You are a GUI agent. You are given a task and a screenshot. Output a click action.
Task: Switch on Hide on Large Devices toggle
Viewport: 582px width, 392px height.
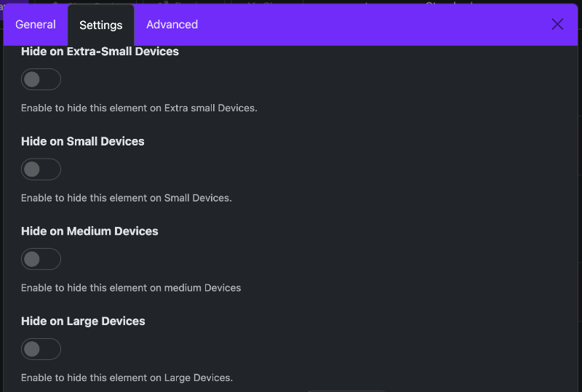click(41, 349)
